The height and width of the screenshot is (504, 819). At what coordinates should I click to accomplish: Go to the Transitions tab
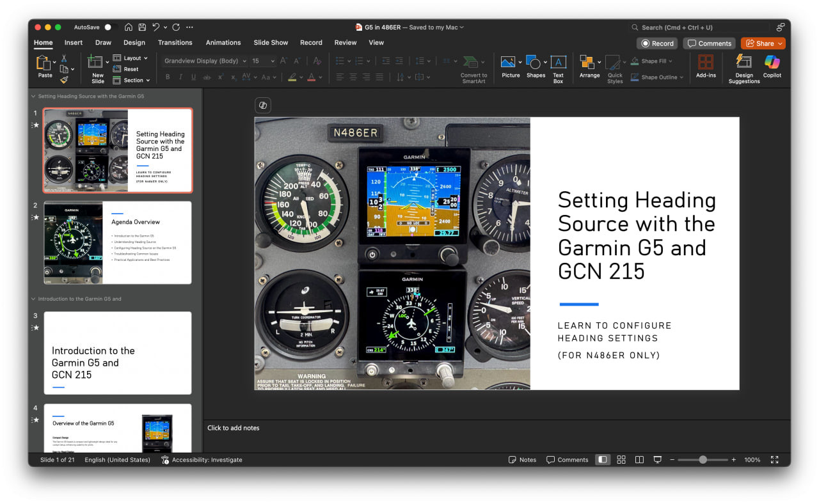[175, 43]
